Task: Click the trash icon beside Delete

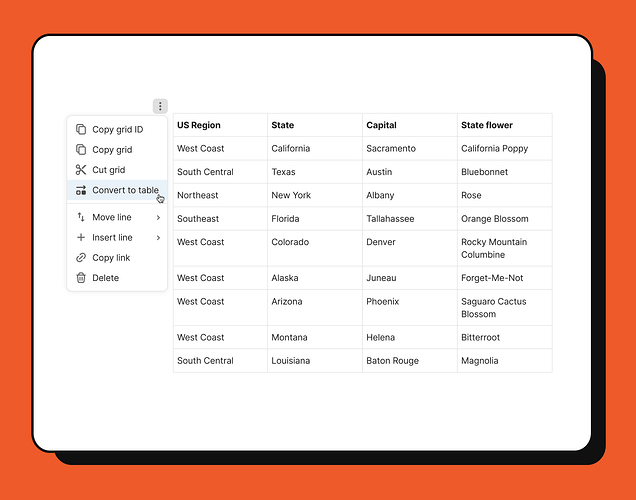Action: (x=81, y=278)
